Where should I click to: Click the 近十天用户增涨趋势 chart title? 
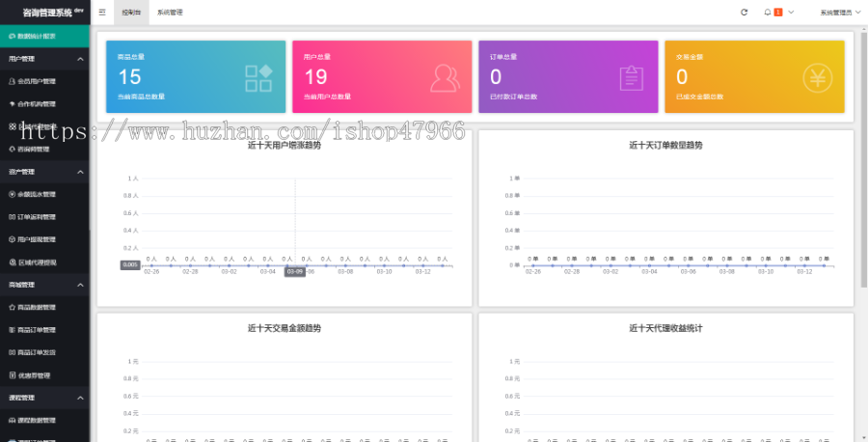tap(285, 146)
